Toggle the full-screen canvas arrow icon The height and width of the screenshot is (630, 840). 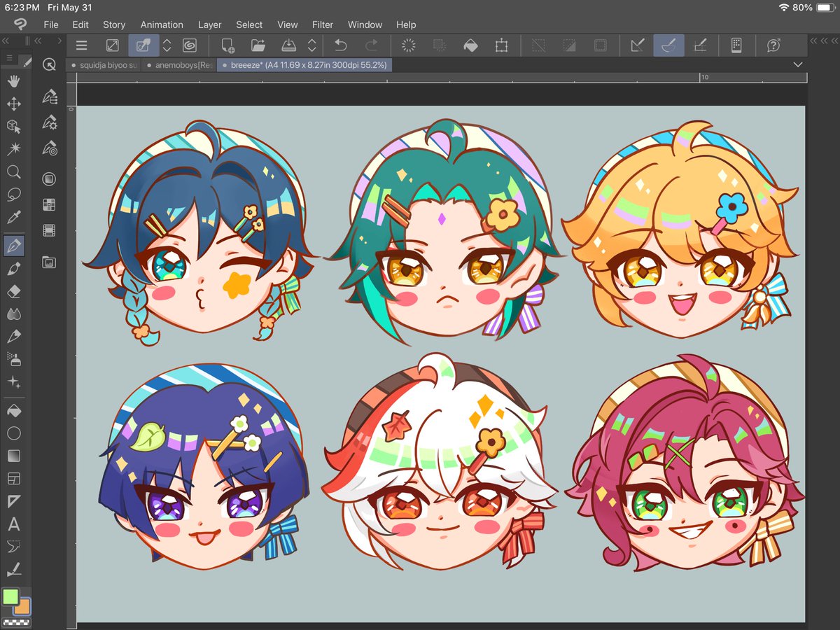[x=112, y=45]
